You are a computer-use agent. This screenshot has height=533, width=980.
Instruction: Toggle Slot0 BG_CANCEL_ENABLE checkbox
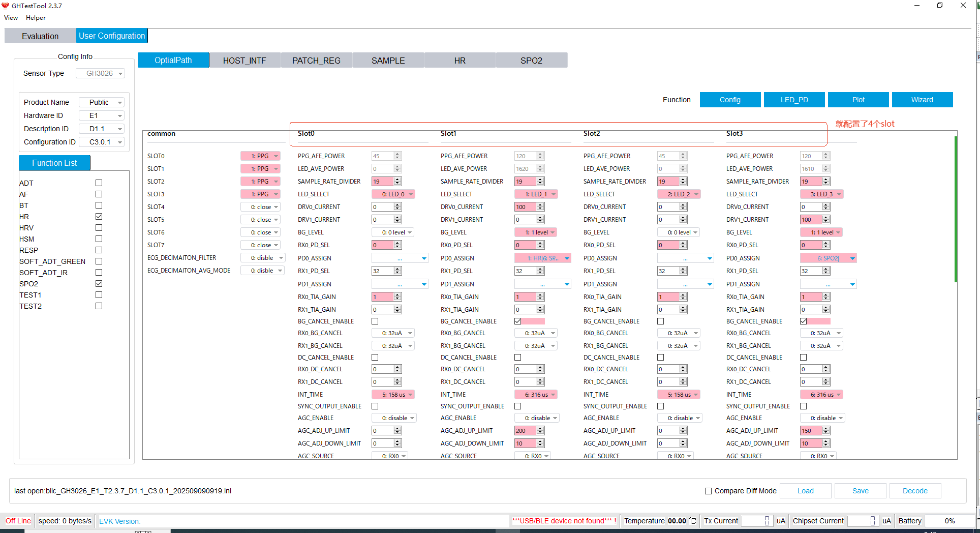click(375, 321)
